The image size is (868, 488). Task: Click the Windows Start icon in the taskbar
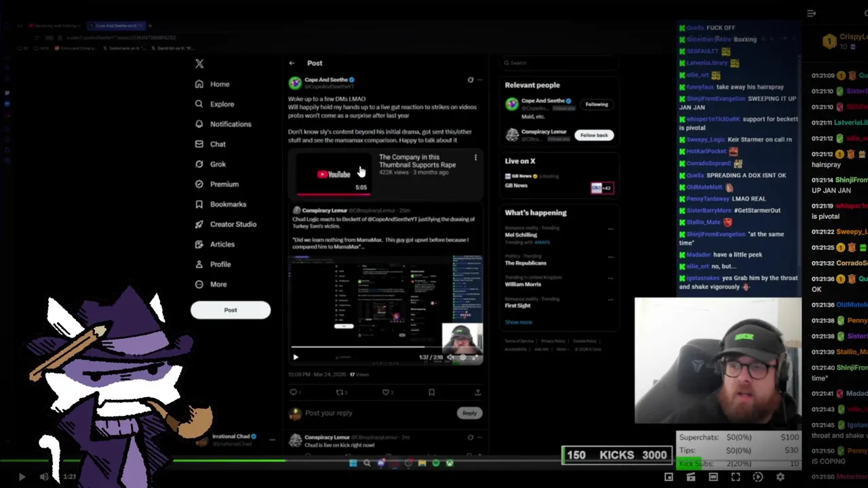point(353,464)
